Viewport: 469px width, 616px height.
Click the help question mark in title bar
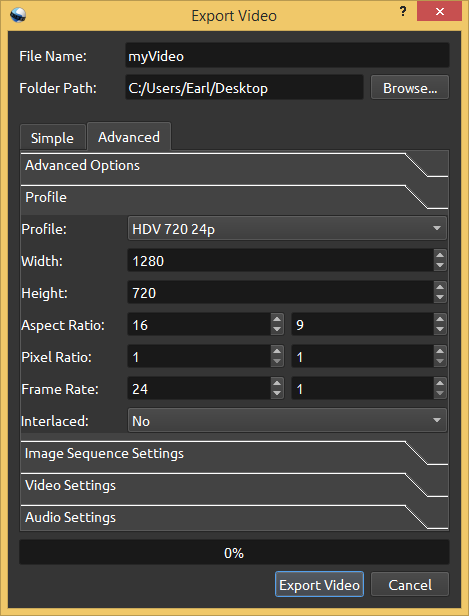tap(403, 11)
